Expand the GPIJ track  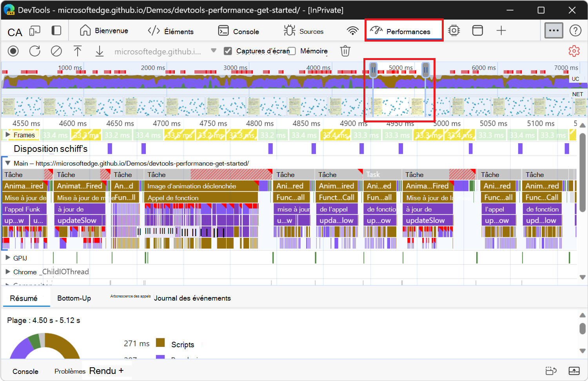[7, 258]
